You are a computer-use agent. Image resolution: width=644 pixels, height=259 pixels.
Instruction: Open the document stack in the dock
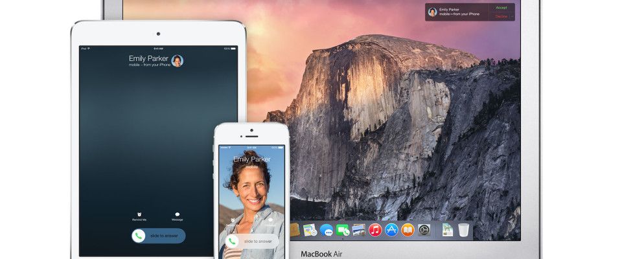click(x=448, y=230)
